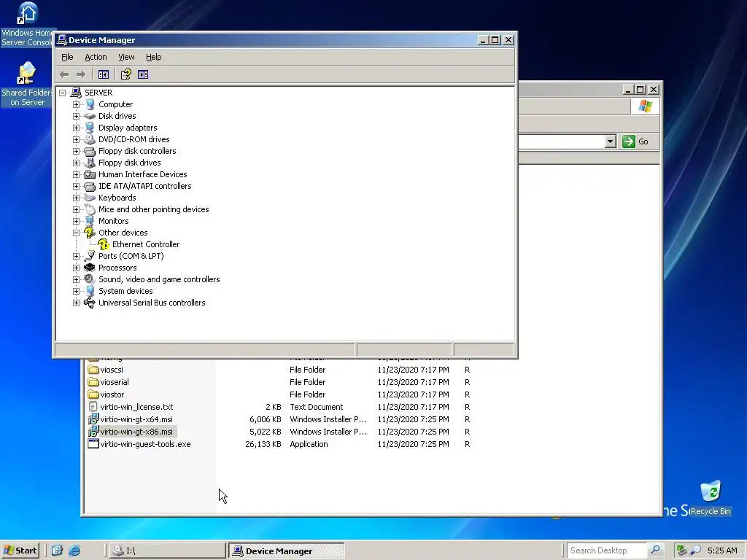The width and height of the screenshot is (747, 560).
Task: Select the viostor folder
Action: click(x=107, y=394)
